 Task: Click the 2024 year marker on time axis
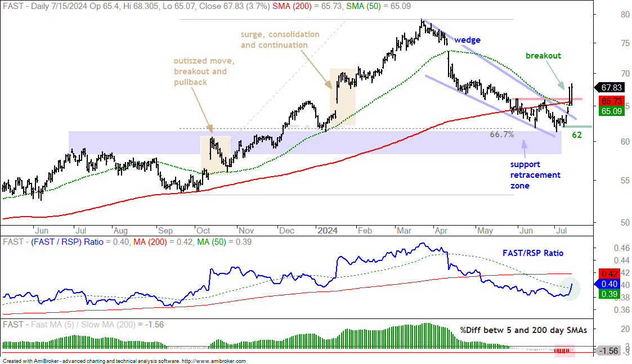pyautogui.click(x=328, y=231)
